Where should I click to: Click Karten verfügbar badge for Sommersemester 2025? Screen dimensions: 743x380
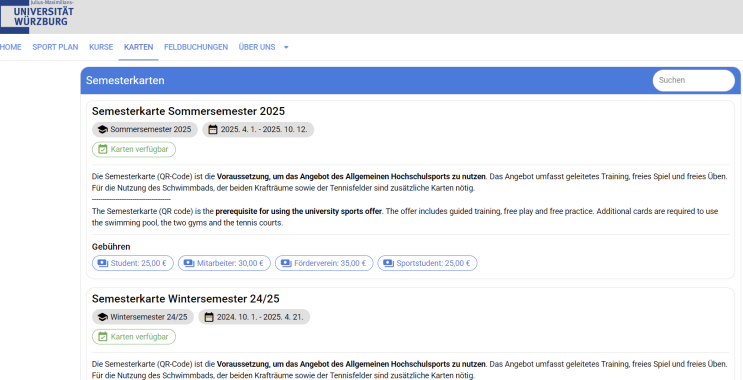click(134, 149)
